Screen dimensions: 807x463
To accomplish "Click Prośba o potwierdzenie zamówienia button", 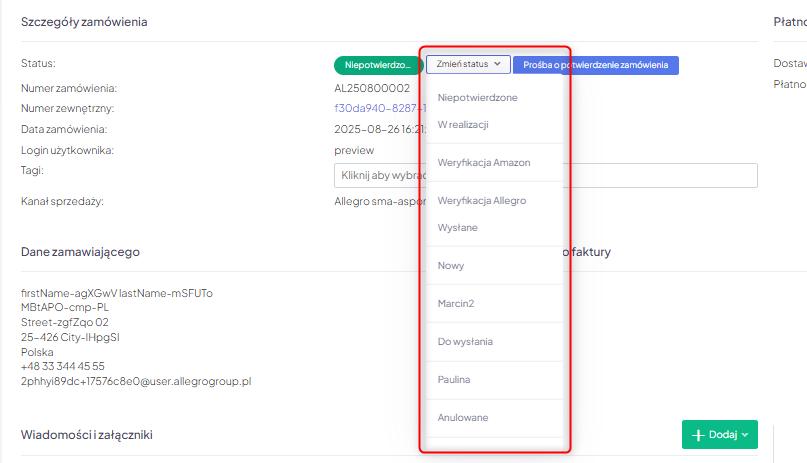I will [595, 64].
